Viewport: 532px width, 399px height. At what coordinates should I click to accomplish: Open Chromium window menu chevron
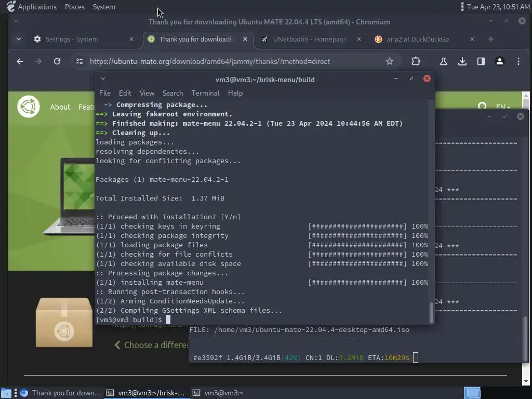pyautogui.click(x=16, y=21)
